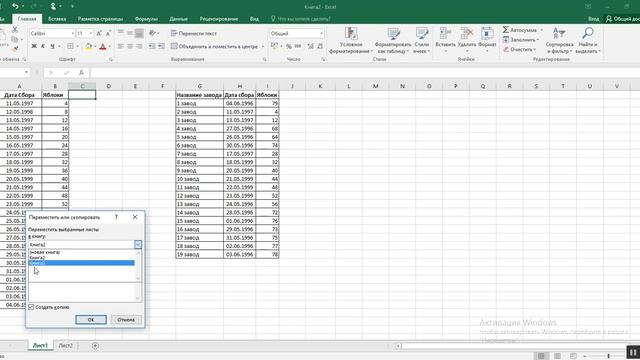Click the decrease font size icon

coord(108,33)
